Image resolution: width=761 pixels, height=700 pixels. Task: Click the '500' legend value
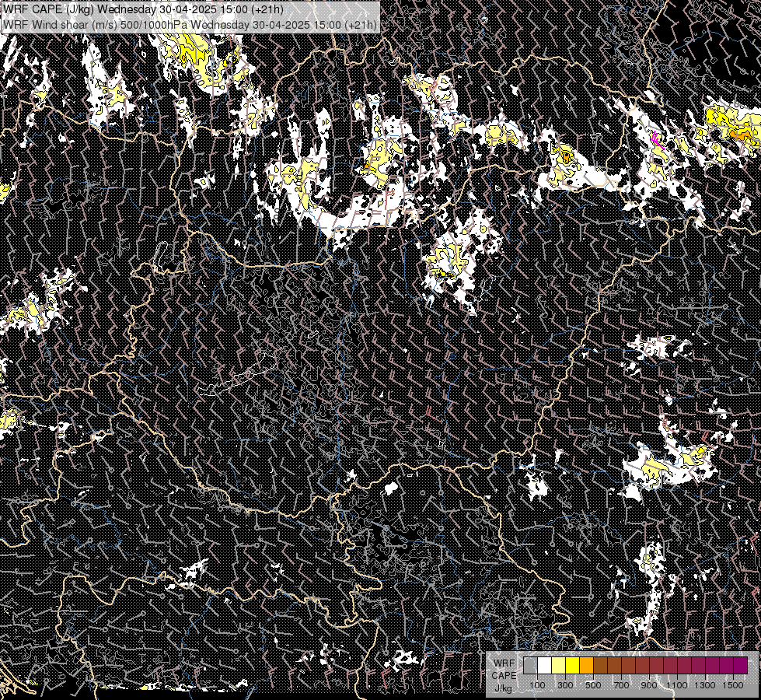(x=593, y=685)
